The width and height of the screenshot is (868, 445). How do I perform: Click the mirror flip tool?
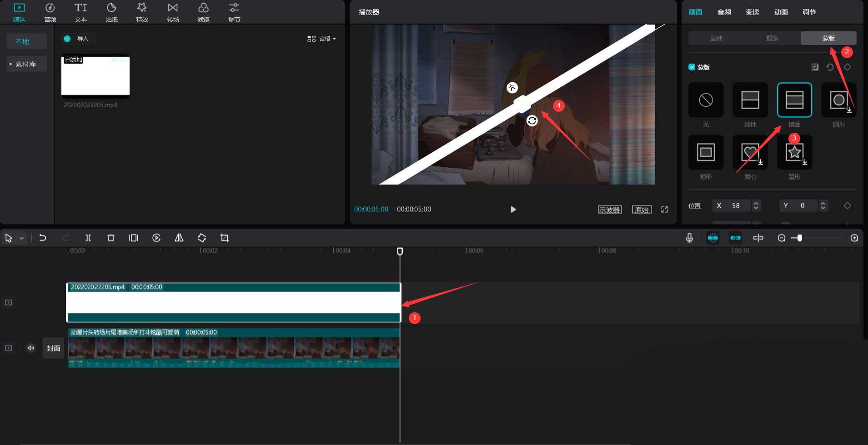coord(179,238)
